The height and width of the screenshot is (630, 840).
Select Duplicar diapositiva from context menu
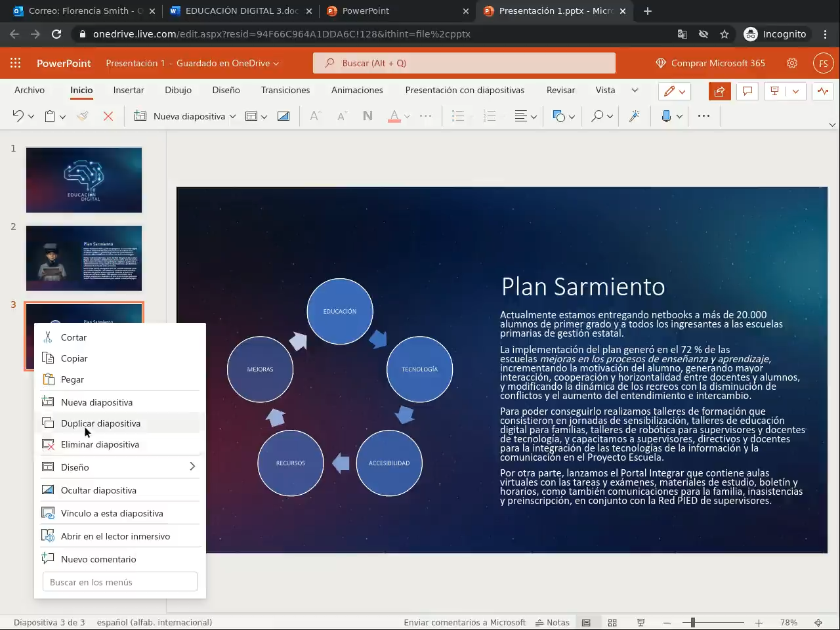click(x=100, y=423)
